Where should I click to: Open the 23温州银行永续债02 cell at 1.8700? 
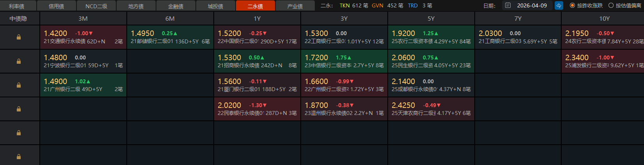pos(344,109)
